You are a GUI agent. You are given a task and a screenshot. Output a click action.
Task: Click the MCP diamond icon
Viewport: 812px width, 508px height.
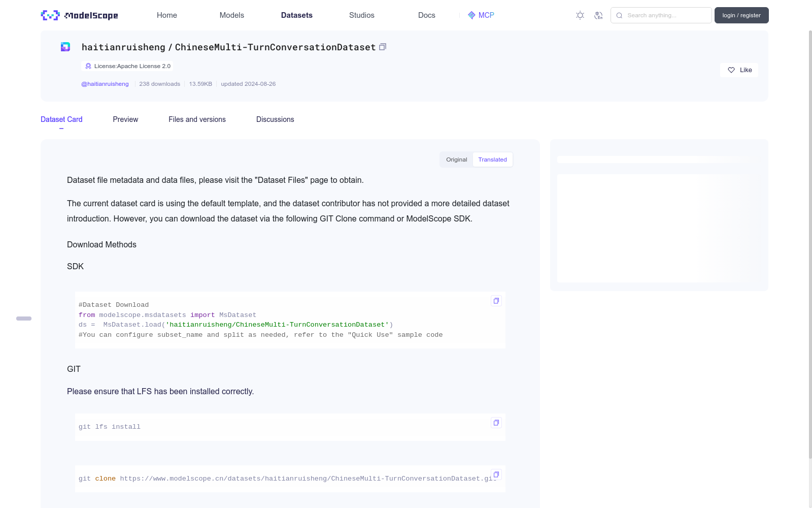point(471,15)
